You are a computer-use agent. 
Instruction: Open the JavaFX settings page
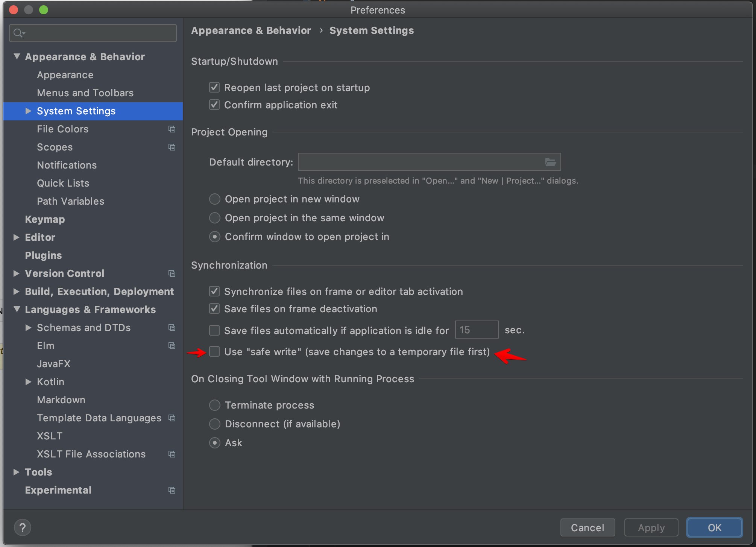pyautogui.click(x=54, y=364)
